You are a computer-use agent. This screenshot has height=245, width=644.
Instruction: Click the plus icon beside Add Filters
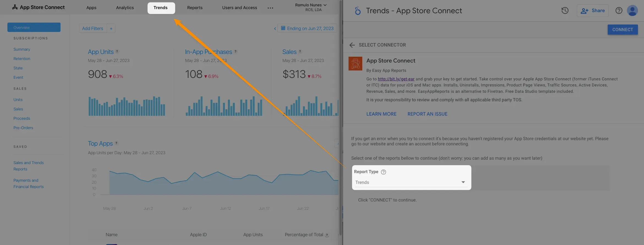pyautogui.click(x=111, y=28)
